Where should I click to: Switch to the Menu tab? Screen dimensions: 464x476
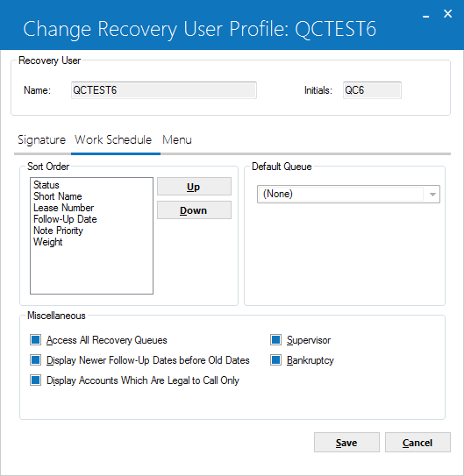[177, 140]
